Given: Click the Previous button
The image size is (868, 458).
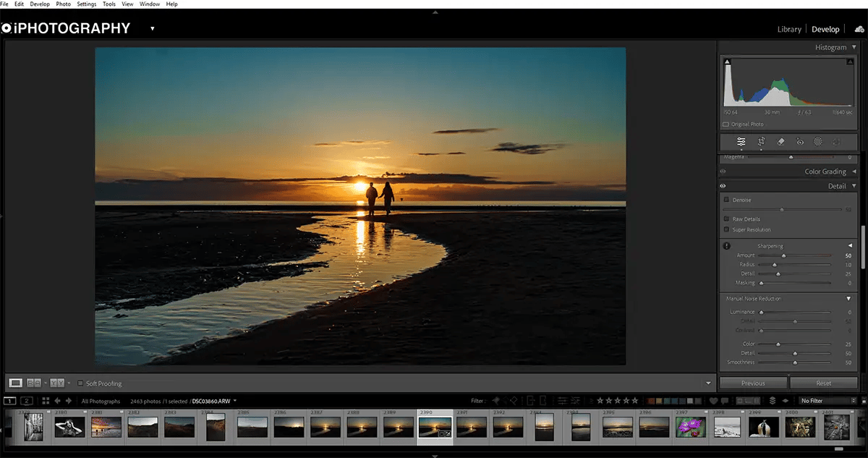Looking at the screenshot, I should point(753,383).
